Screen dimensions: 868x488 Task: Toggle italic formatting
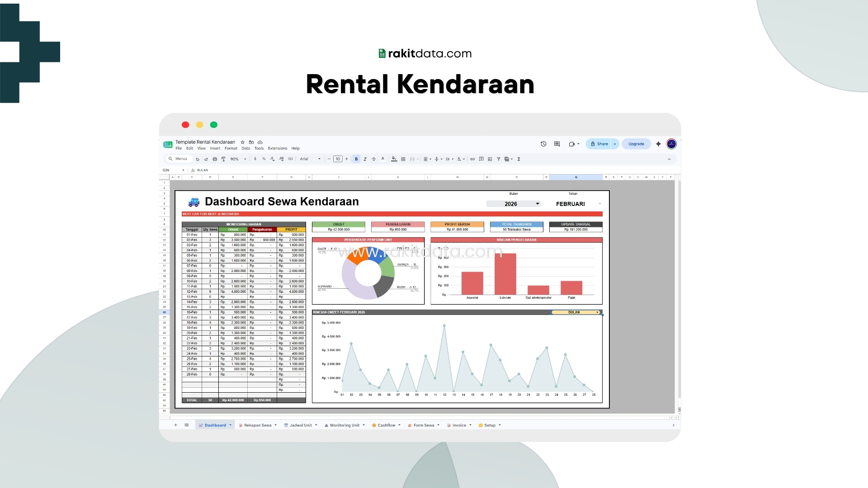365,159
